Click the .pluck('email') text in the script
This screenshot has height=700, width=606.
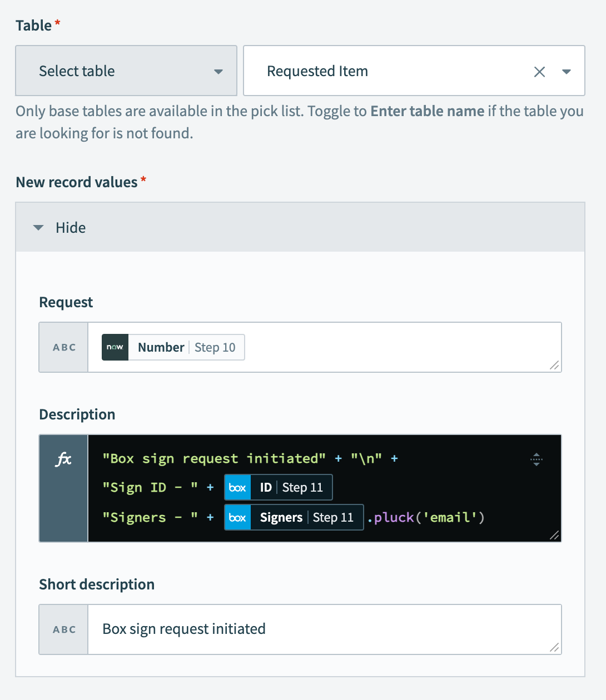pyautogui.click(x=425, y=517)
